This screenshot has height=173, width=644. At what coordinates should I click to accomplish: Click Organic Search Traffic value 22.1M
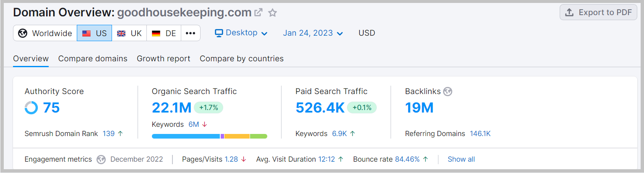pos(172,108)
